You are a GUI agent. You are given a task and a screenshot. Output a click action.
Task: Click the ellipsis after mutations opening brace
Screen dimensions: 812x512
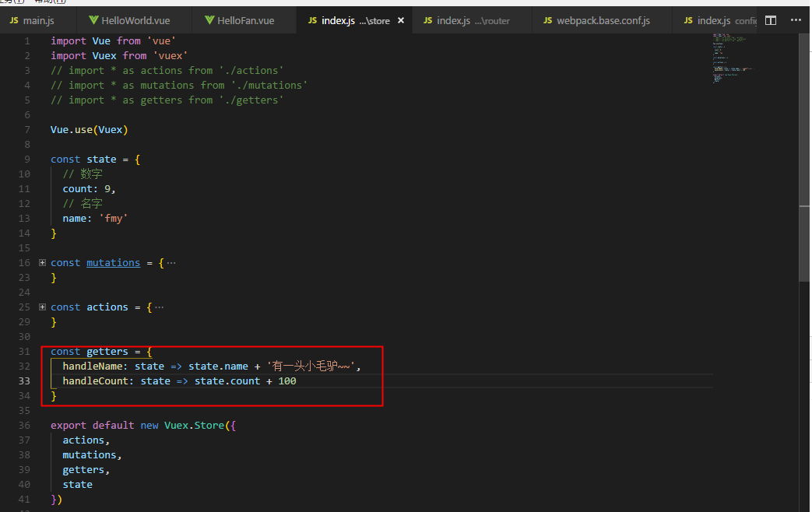171,263
